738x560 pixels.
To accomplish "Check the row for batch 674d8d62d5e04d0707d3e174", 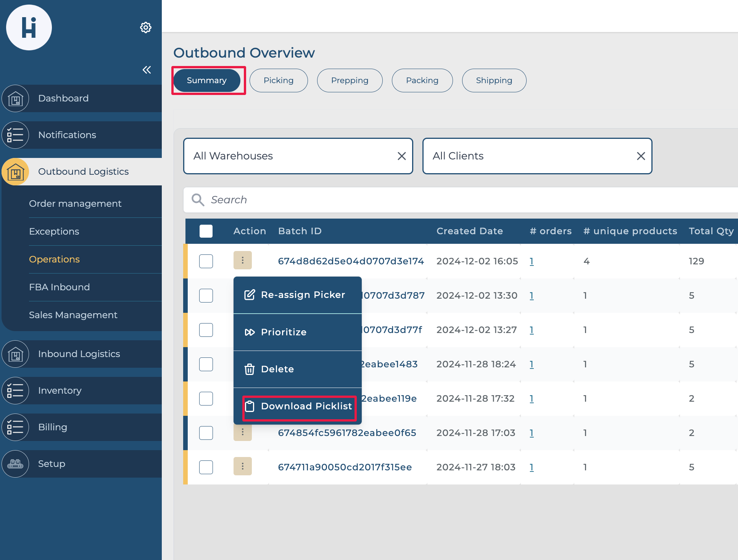I will click(x=206, y=261).
